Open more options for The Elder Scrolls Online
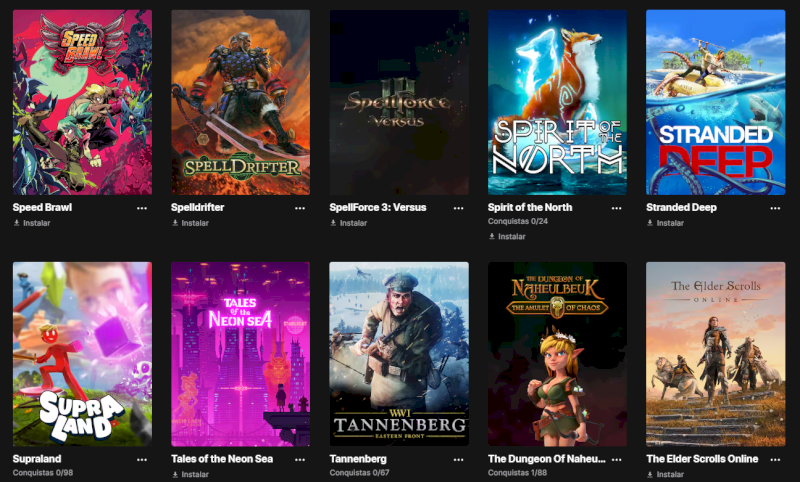 coord(776,460)
